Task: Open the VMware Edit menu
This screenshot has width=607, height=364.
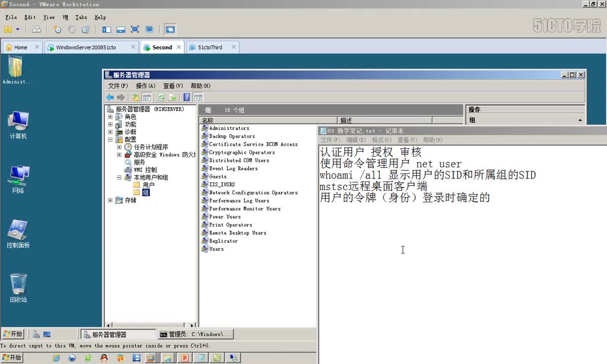Action: click(x=30, y=17)
